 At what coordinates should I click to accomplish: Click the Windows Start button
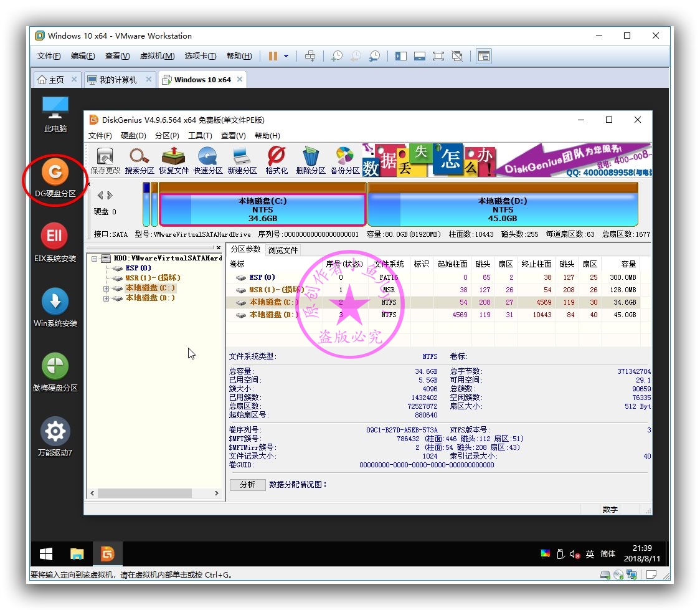click(x=46, y=554)
